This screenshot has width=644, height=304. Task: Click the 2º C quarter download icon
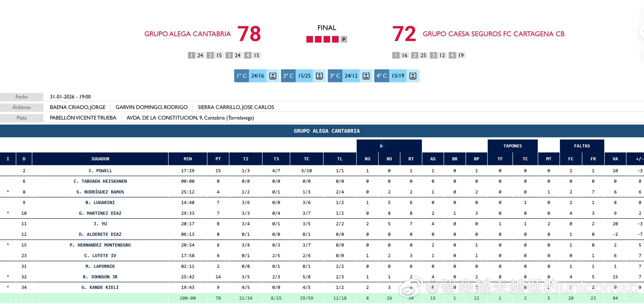point(319,76)
